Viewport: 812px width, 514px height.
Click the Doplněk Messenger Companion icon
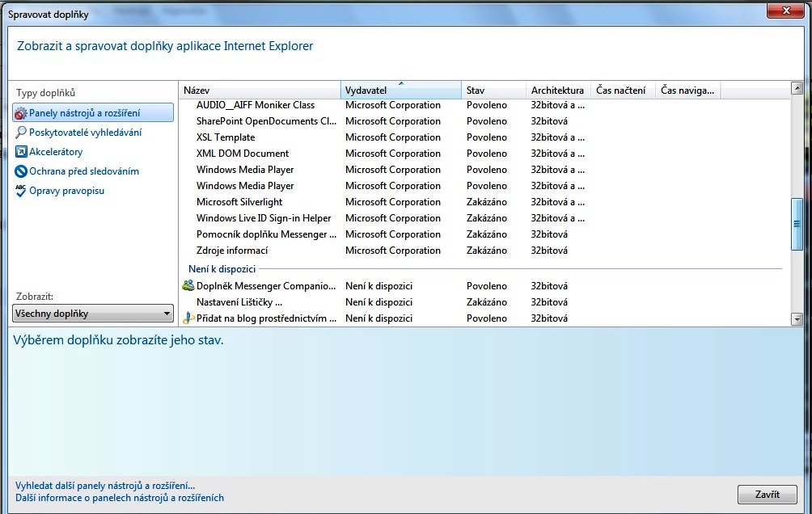click(188, 286)
